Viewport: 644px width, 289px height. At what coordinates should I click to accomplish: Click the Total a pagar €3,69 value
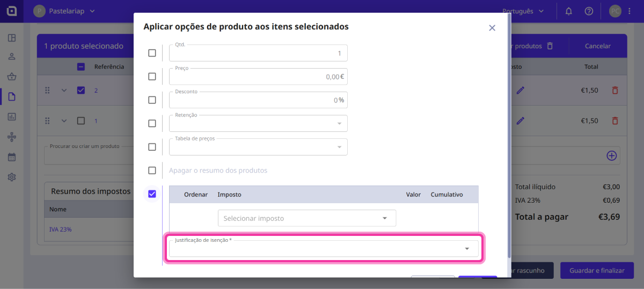pos(609,217)
